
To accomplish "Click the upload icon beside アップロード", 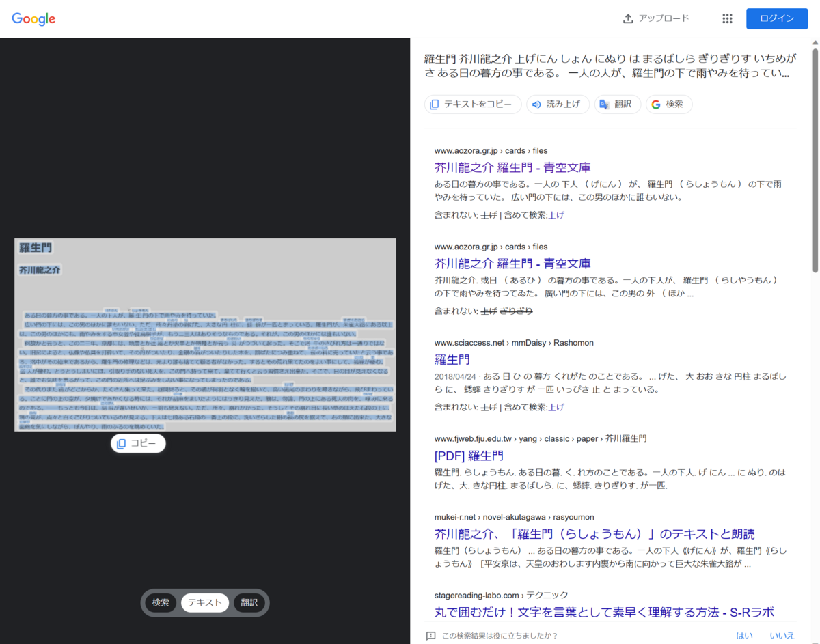I will coord(628,18).
